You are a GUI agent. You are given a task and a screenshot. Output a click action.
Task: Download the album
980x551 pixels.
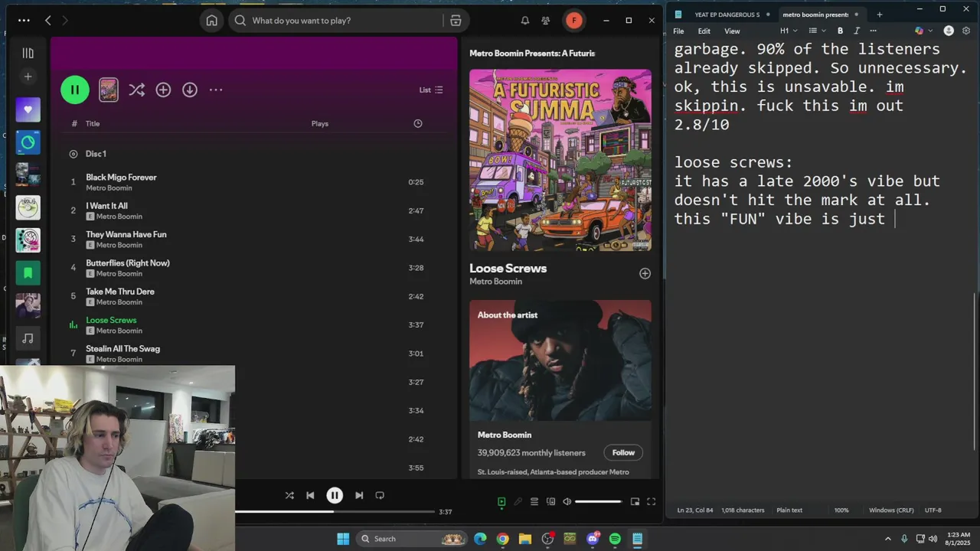click(190, 90)
